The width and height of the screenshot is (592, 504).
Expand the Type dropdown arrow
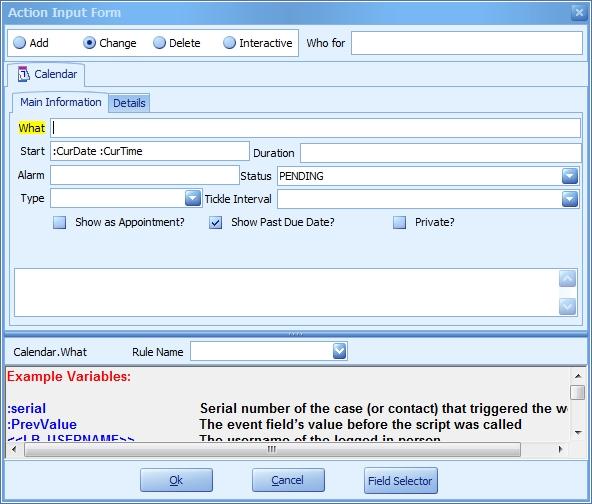pyautogui.click(x=193, y=198)
